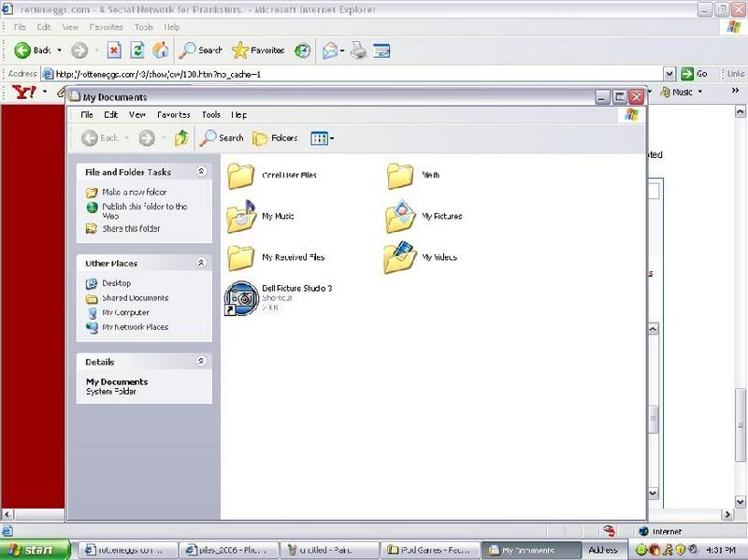Open My Computer in Other Places
This screenshot has height=560, width=748.
[119, 313]
